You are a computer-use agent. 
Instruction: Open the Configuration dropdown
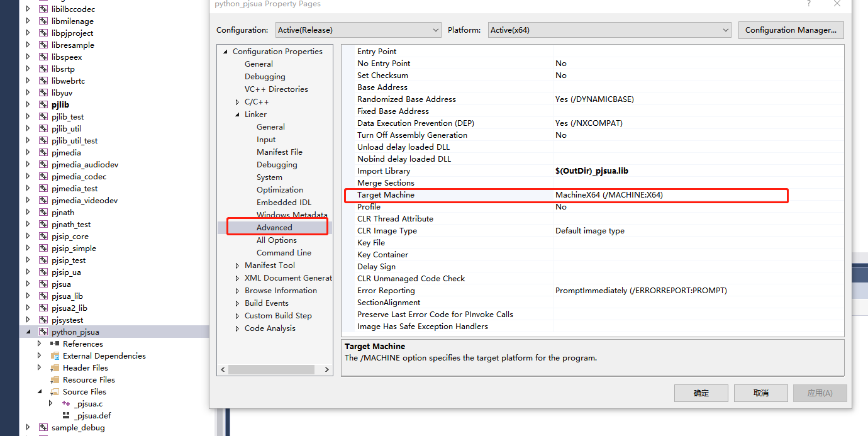pyautogui.click(x=358, y=30)
